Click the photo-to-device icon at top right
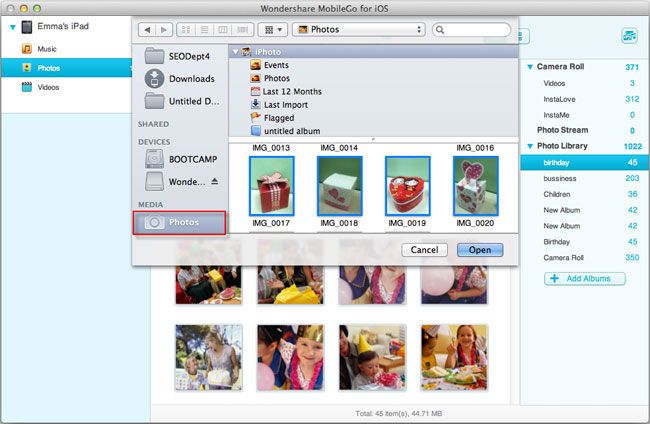The width and height of the screenshot is (650, 424). pos(629,36)
